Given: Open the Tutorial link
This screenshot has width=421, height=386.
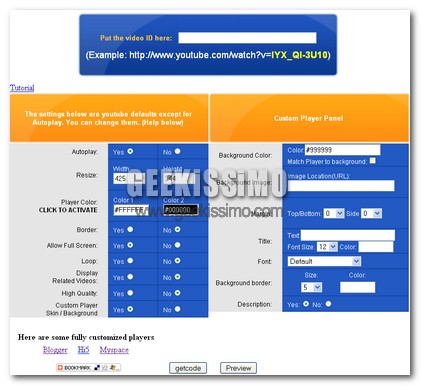Looking at the screenshot, I should 22,88.
